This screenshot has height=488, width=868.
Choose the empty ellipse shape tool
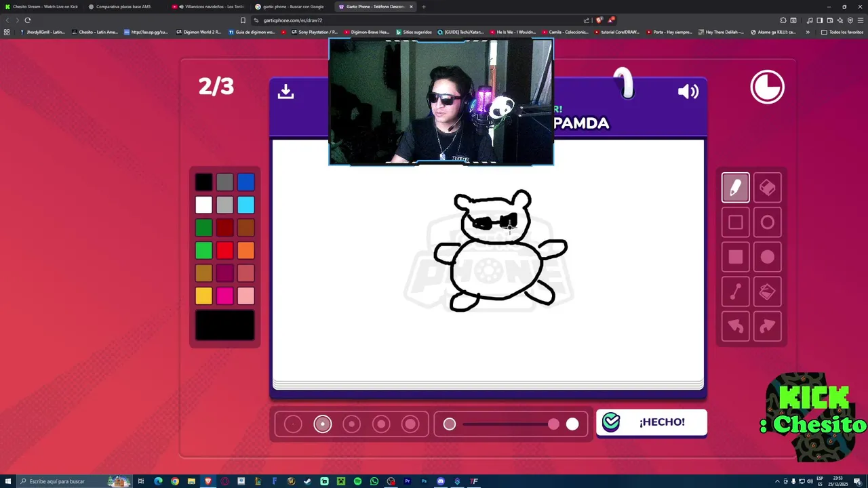click(x=767, y=222)
